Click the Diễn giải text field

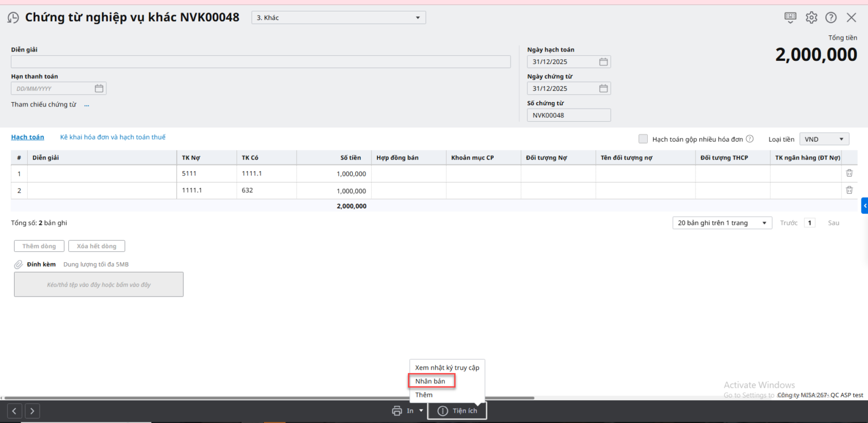click(260, 62)
